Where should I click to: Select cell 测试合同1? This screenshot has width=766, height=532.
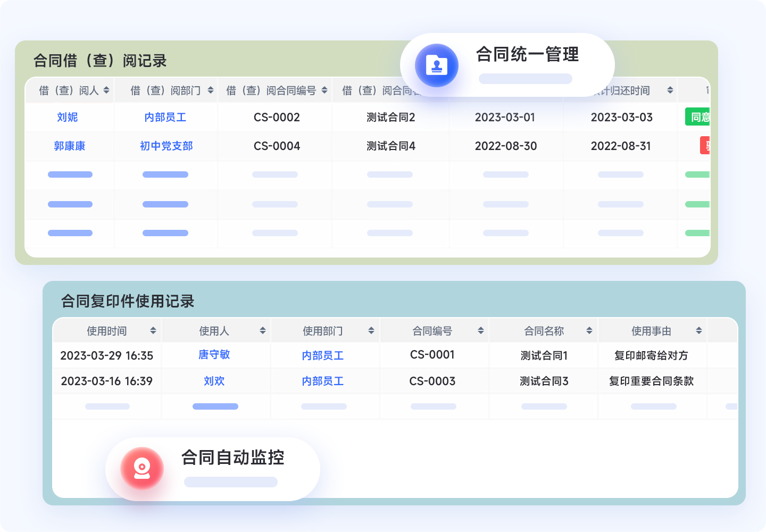[544, 355]
